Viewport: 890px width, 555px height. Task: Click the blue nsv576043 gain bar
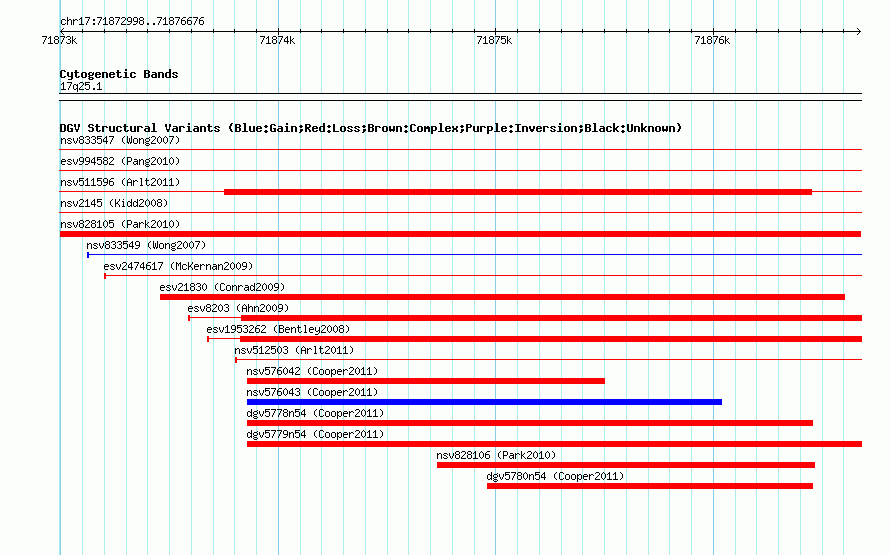tap(484, 402)
